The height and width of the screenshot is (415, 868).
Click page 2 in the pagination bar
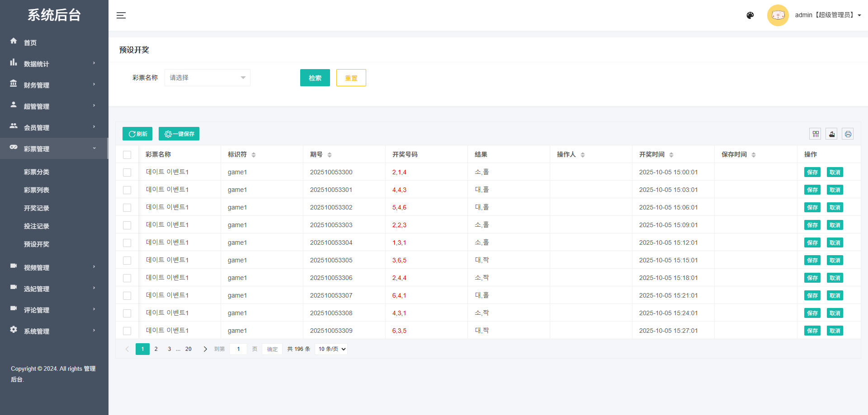coord(156,349)
